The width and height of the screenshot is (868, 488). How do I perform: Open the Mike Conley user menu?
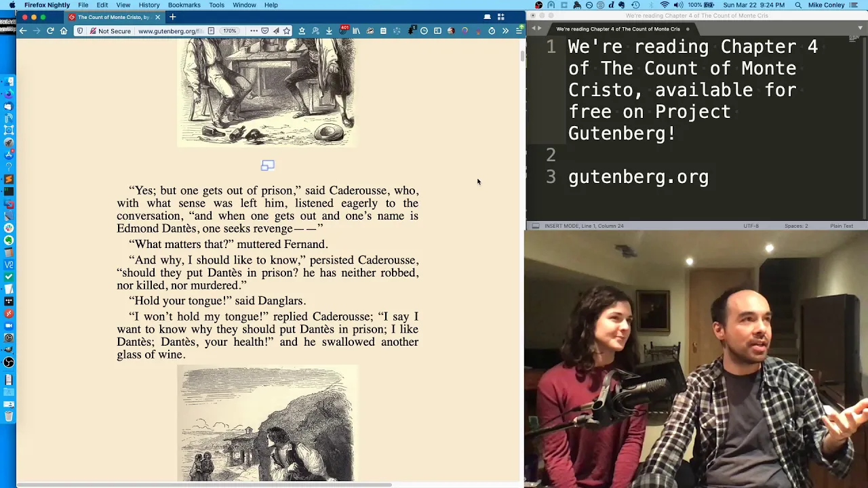(826, 5)
